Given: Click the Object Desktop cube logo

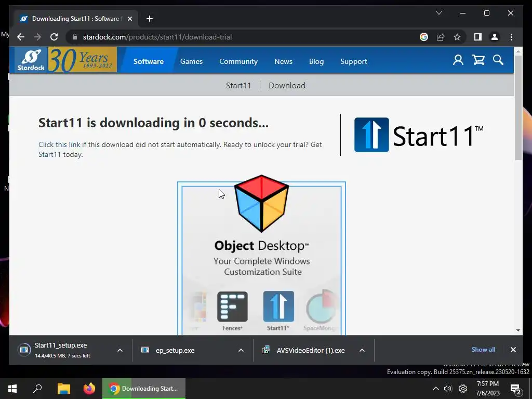Looking at the screenshot, I should point(262,203).
